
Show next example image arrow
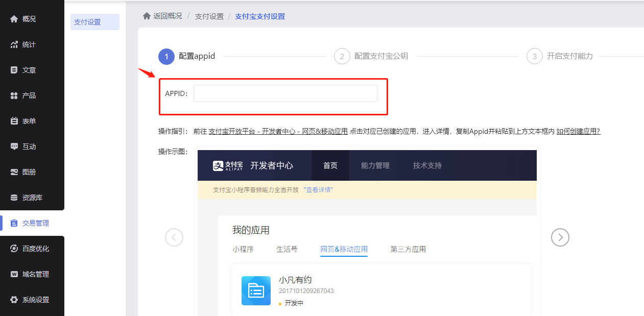coord(560,237)
